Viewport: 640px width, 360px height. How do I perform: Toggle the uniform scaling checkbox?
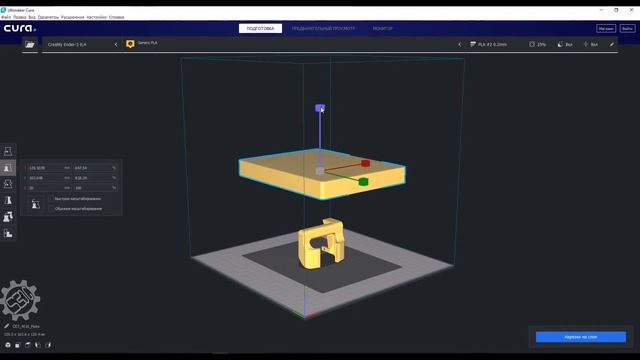(x=51, y=209)
